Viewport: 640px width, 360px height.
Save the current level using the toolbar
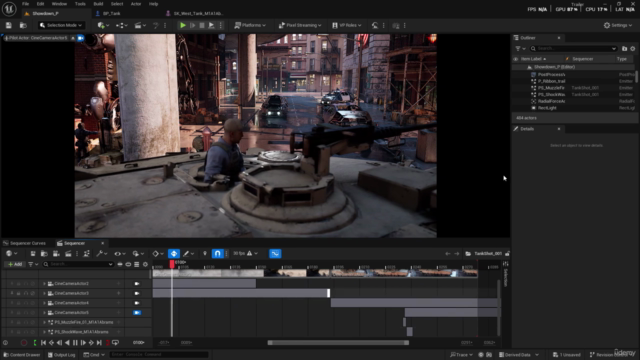point(9,25)
